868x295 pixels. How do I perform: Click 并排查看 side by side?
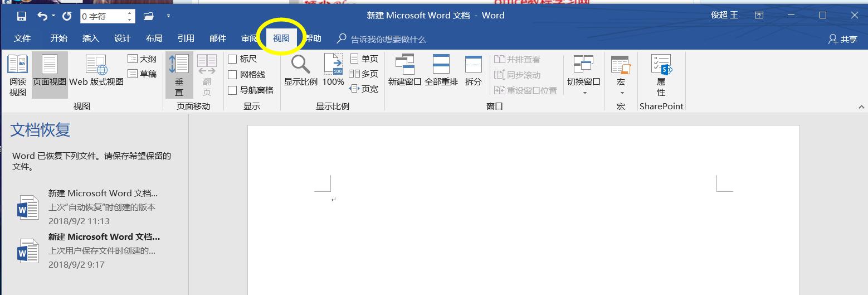click(518, 59)
